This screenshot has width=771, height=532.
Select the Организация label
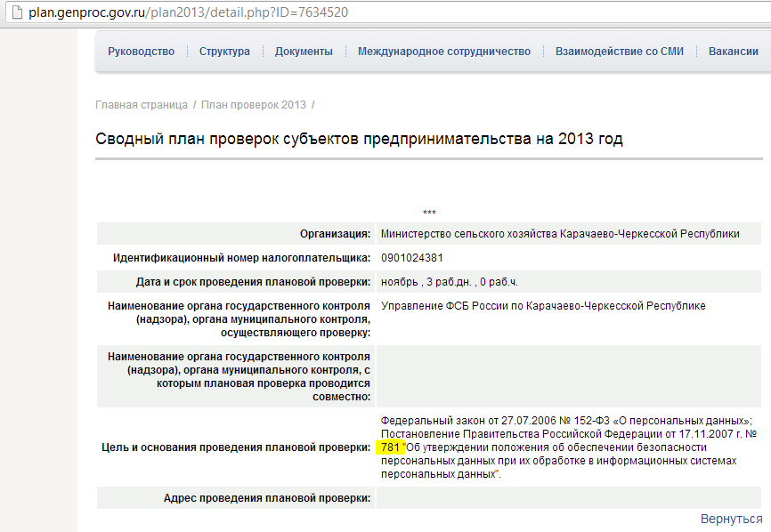pyautogui.click(x=335, y=234)
